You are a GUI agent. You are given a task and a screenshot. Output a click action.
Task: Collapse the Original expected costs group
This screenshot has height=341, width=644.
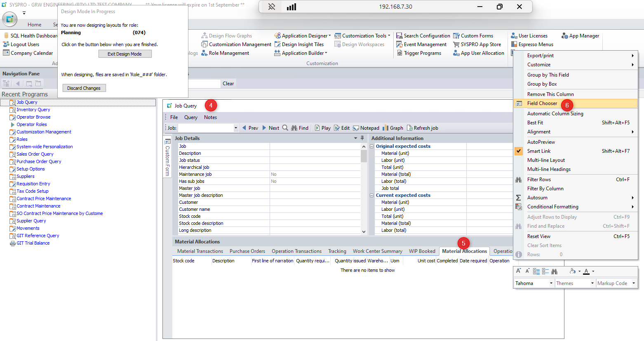[x=372, y=146]
